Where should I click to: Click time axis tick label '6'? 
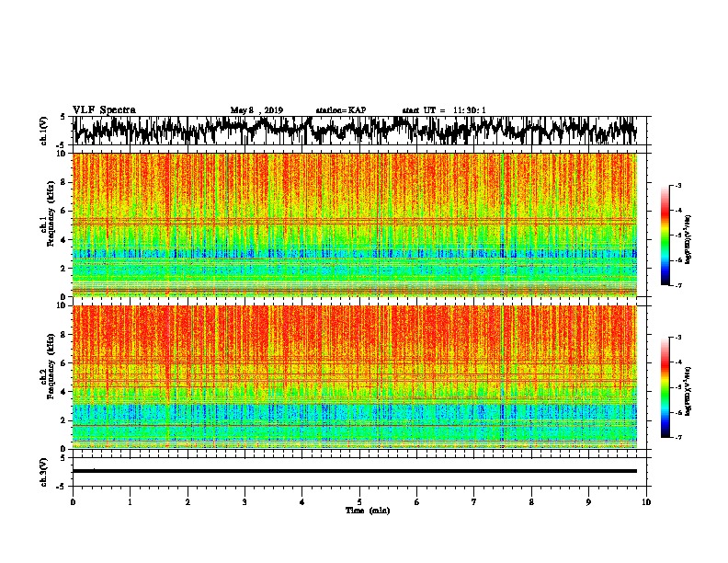click(416, 501)
